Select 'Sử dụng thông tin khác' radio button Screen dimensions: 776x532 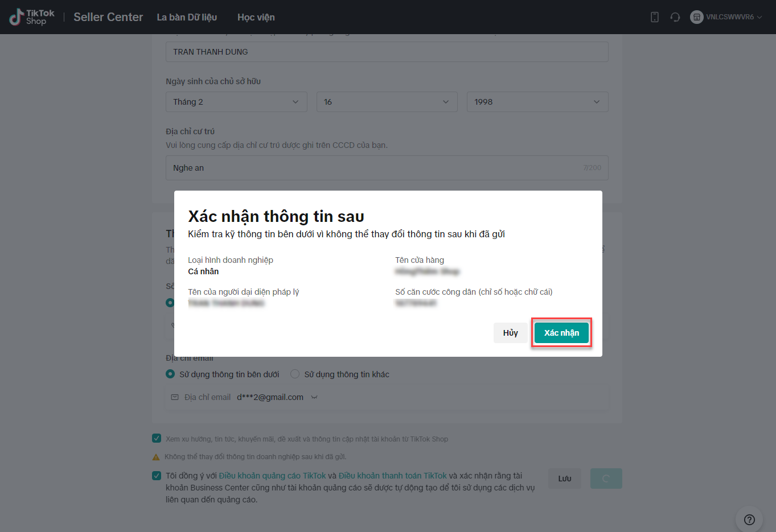coord(295,374)
